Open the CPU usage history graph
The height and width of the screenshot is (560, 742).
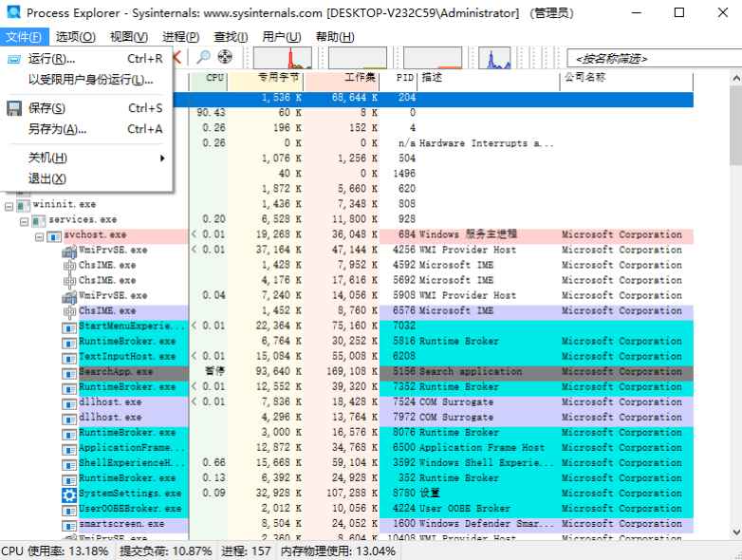point(283,58)
